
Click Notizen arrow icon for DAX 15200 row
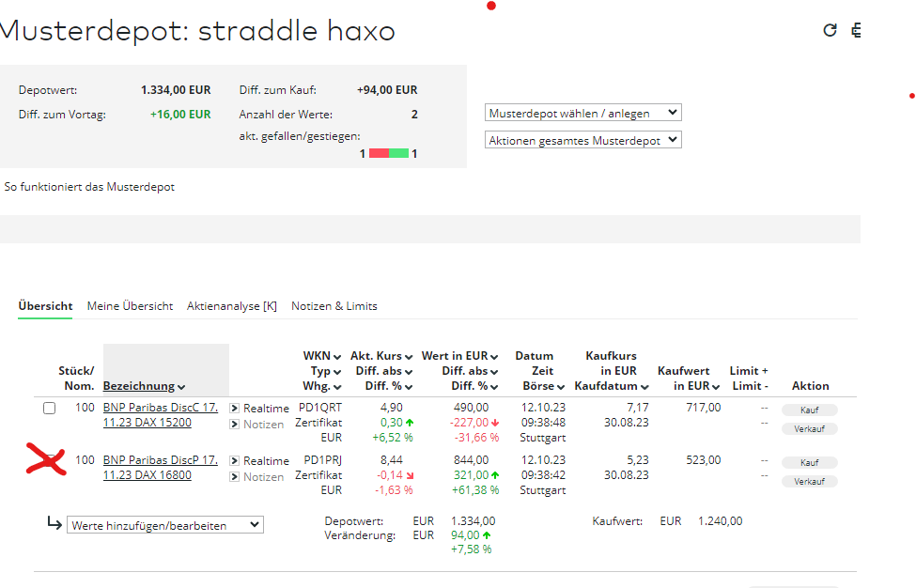point(235,425)
